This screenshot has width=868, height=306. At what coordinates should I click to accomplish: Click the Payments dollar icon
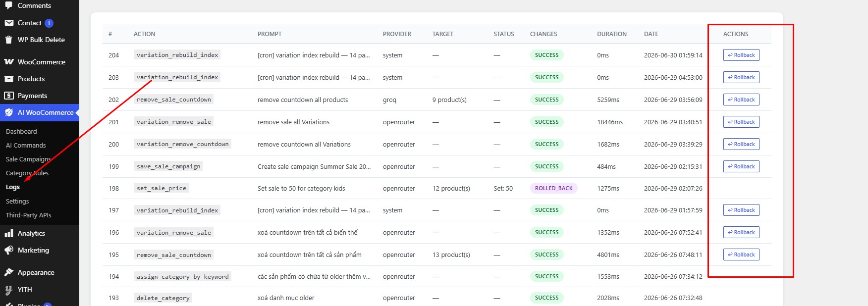point(9,96)
